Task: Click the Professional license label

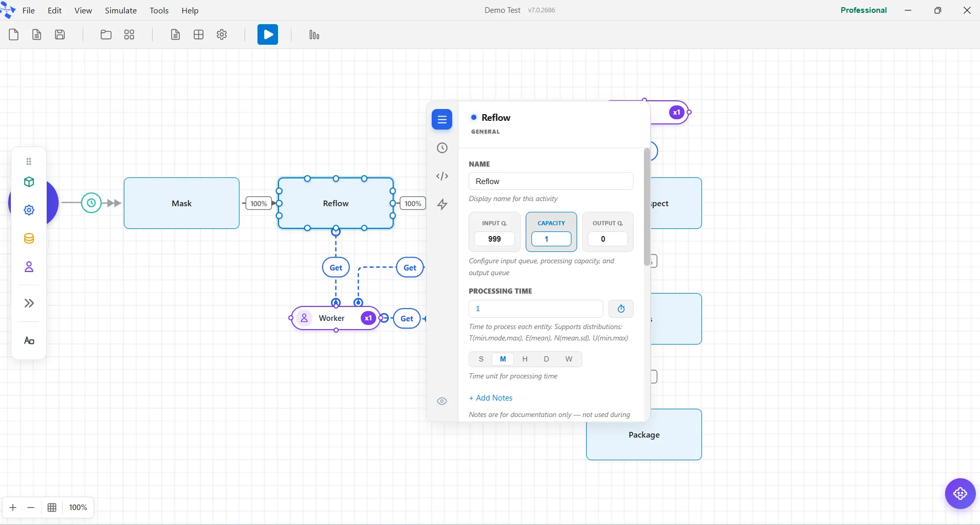Action: coord(863,10)
